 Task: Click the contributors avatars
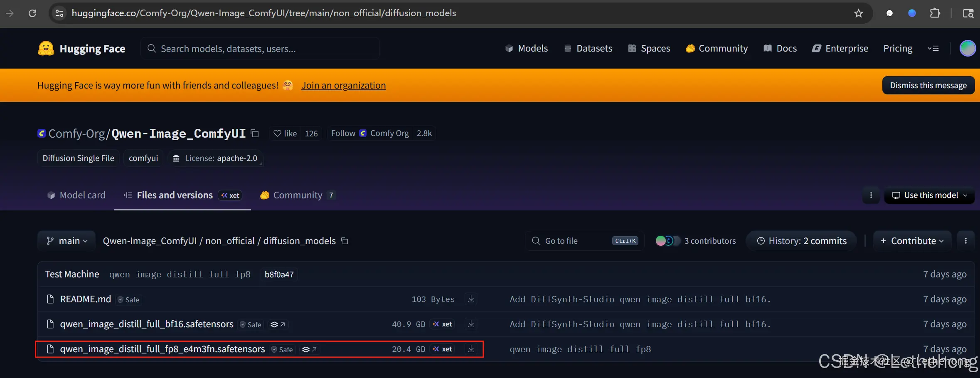tap(667, 241)
